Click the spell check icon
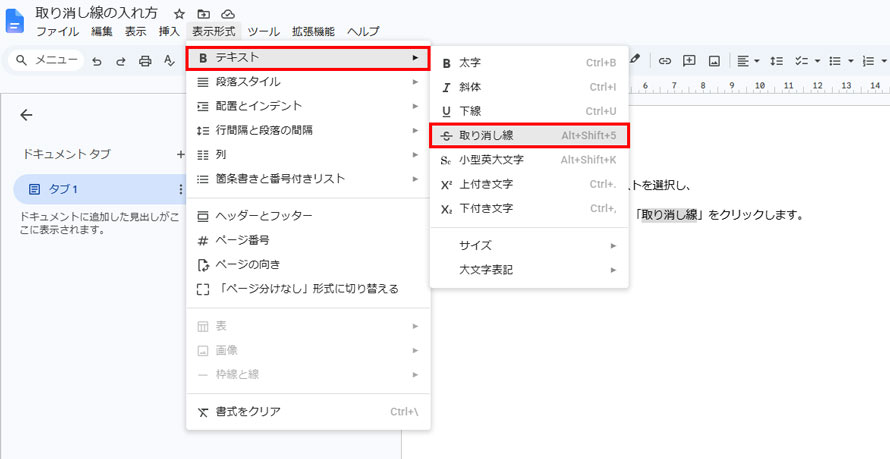 pyautogui.click(x=169, y=61)
